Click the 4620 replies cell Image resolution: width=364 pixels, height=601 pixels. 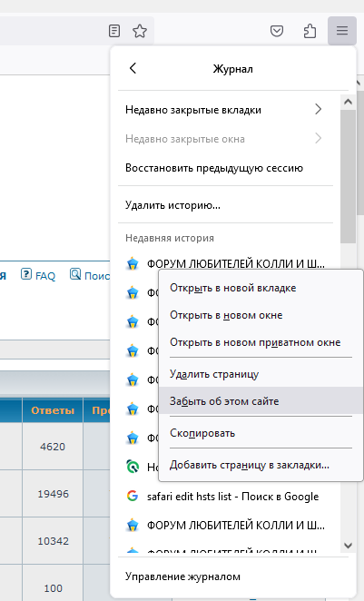pyautogui.click(x=53, y=447)
